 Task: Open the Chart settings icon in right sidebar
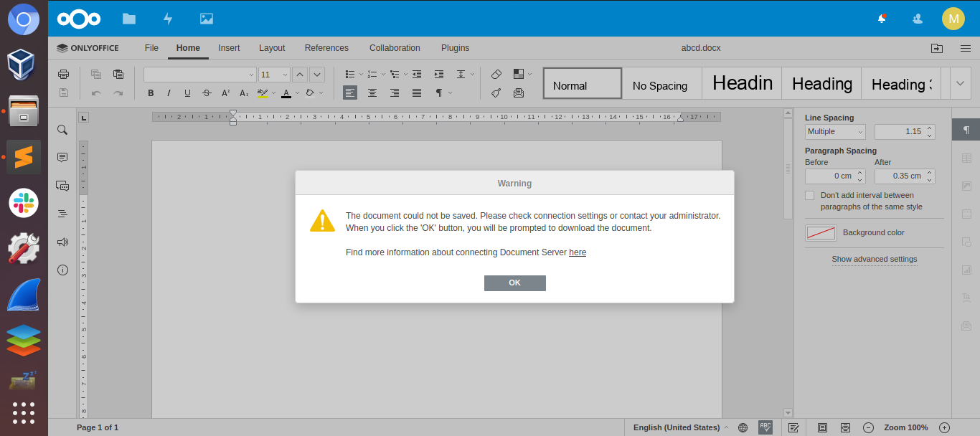point(966,269)
